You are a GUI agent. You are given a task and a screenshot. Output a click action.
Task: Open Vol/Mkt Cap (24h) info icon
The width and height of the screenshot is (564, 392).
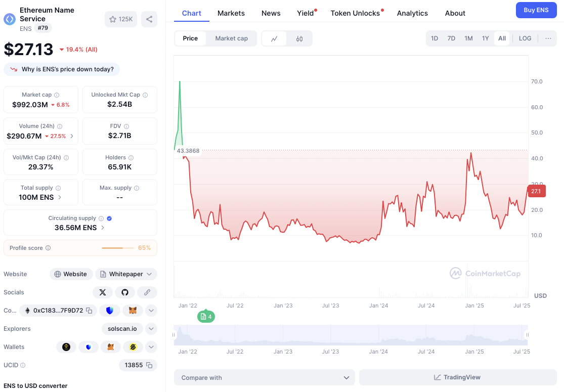click(66, 157)
